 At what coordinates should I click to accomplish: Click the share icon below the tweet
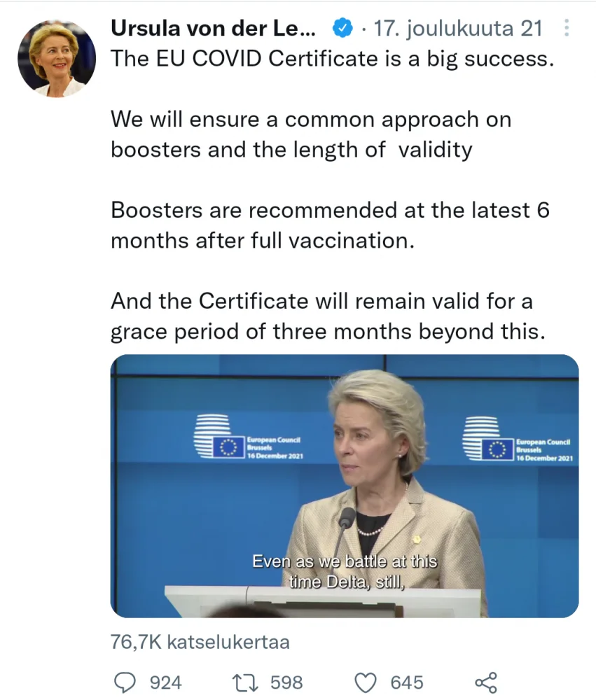pos(485,682)
